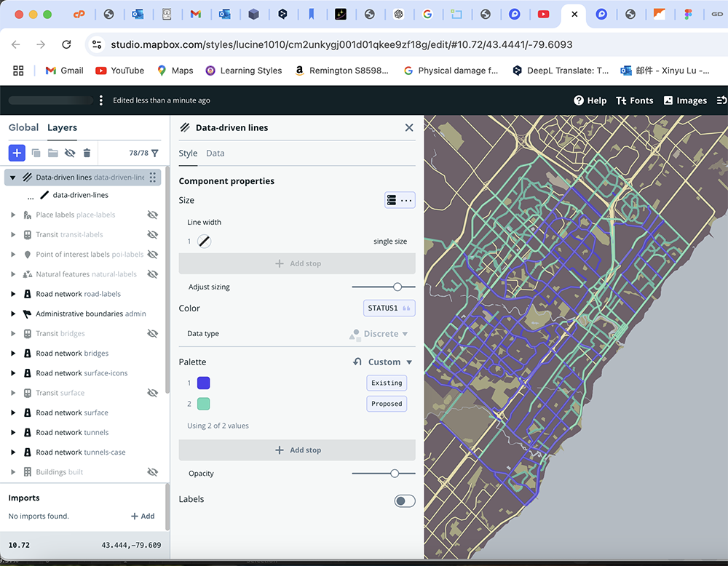
Task: Collapse the Data-driven lines component
Action: point(13,178)
